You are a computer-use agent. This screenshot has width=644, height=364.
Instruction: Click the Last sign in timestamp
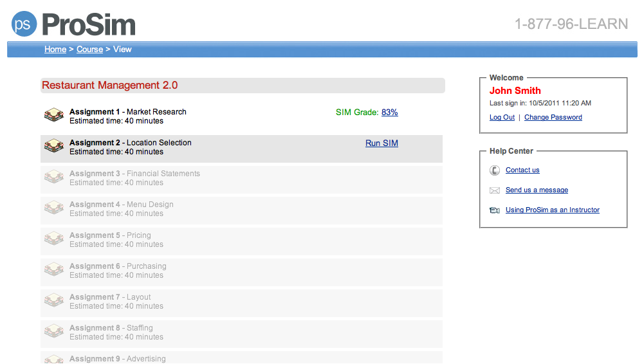tap(540, 103)
